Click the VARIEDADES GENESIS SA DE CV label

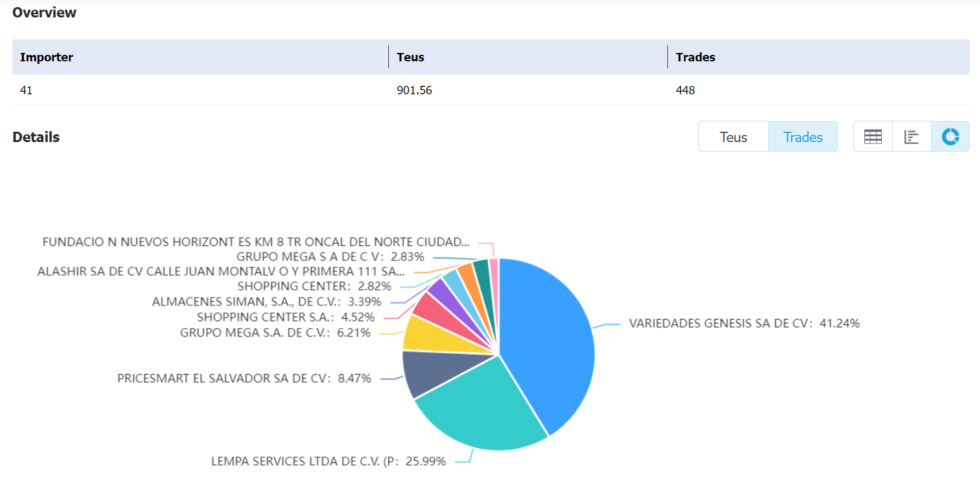coord(744,324)
